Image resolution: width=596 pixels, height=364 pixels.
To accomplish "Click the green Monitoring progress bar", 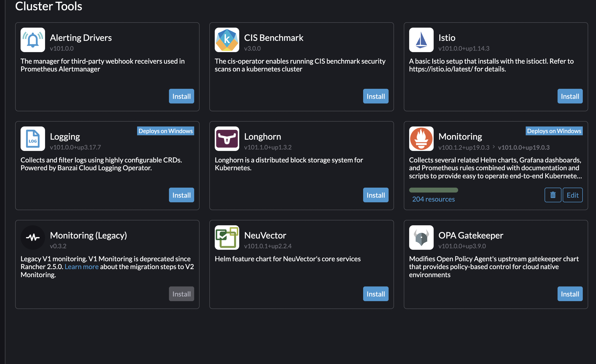I will [433, 190].
